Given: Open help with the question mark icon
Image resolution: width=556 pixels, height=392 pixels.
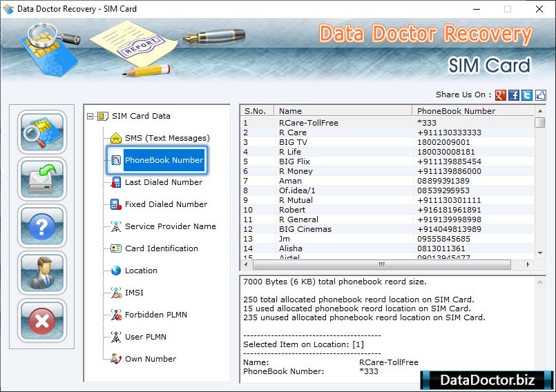Looking at the screenshot, I should pyautogui.click(x=42, y=226).
